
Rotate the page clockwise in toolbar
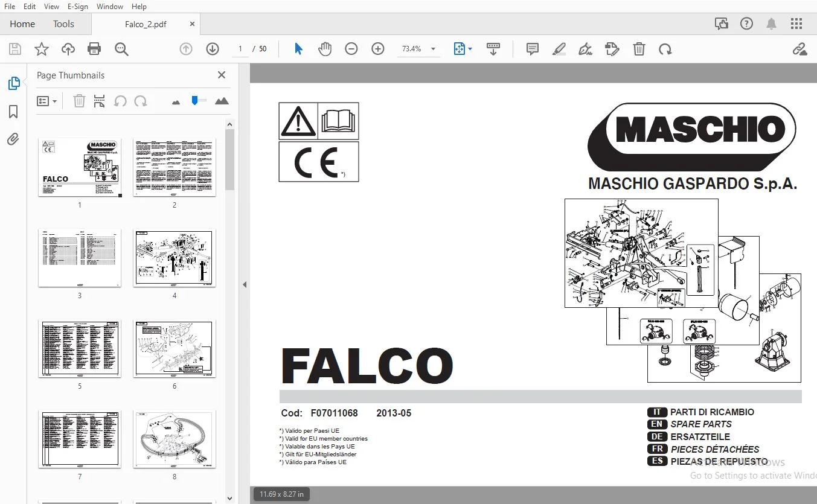(x=665, y=49)
